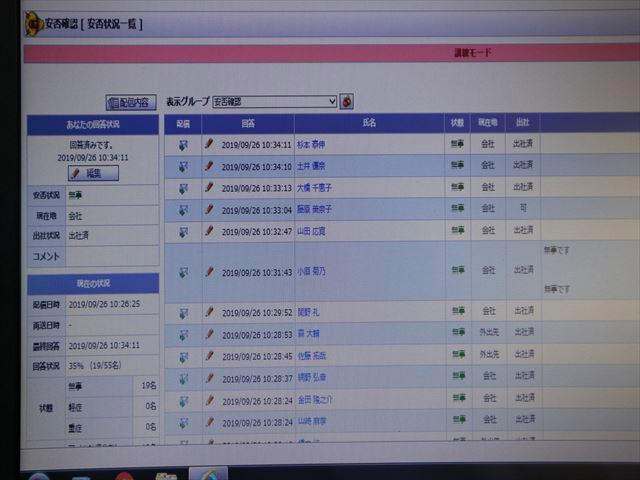Click the 状態 column header
The image size is (640, 480).
click(457, 123)
